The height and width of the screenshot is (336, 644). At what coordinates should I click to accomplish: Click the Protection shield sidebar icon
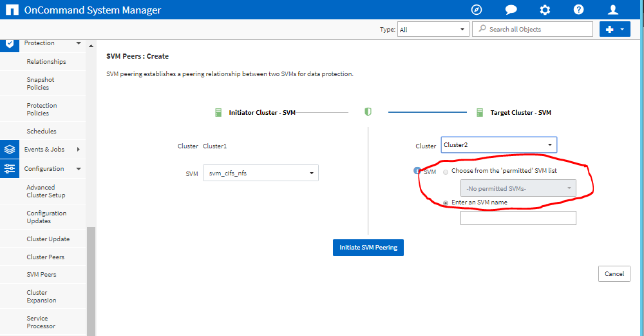coord(10,43)
